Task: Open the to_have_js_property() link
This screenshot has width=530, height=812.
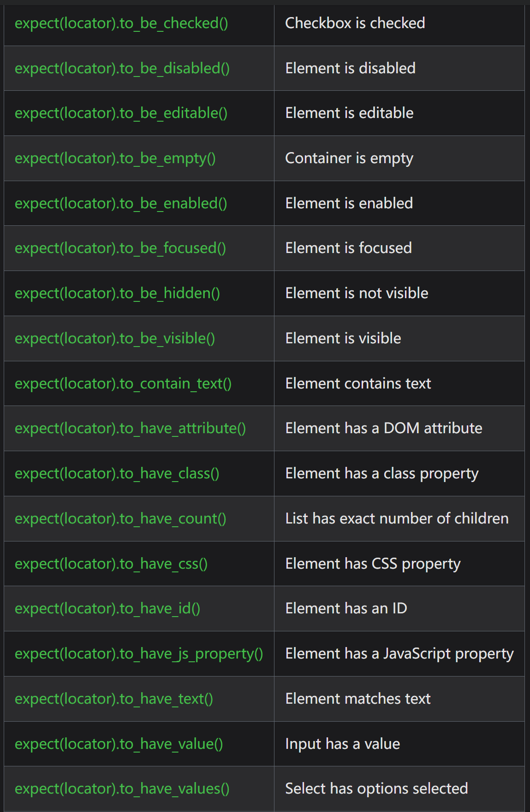Action: click(139, 653)
